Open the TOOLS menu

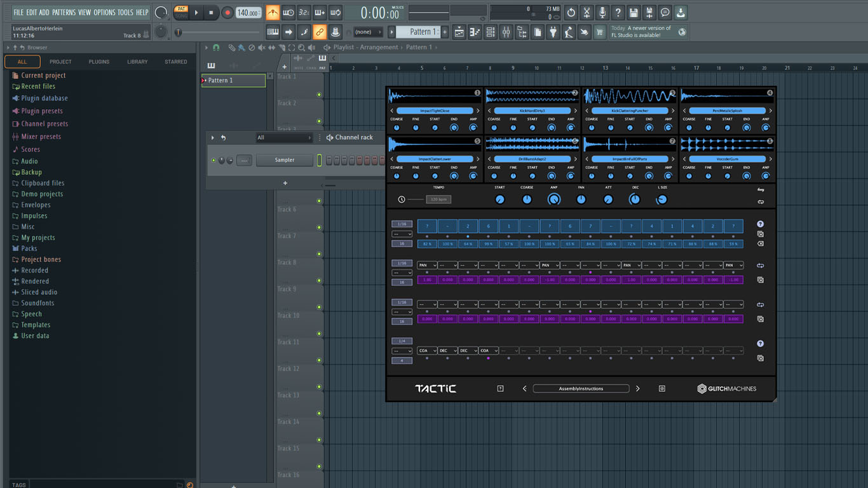click(125, 12)
